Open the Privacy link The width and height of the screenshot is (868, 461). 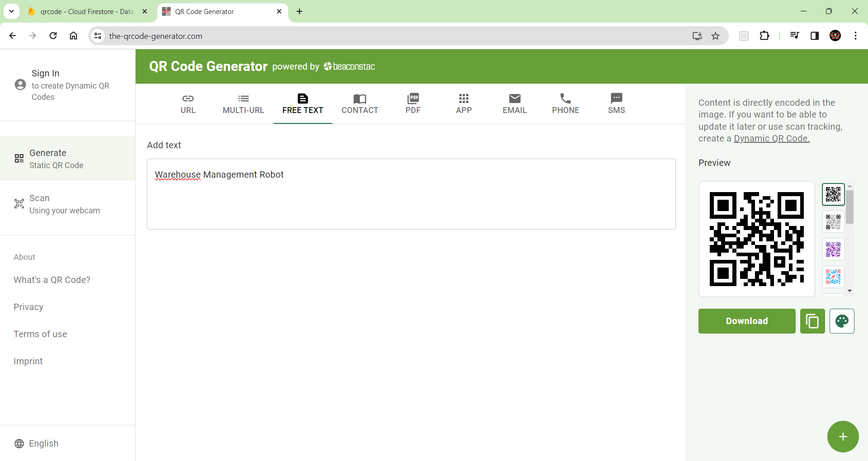(x=28, y=307)
